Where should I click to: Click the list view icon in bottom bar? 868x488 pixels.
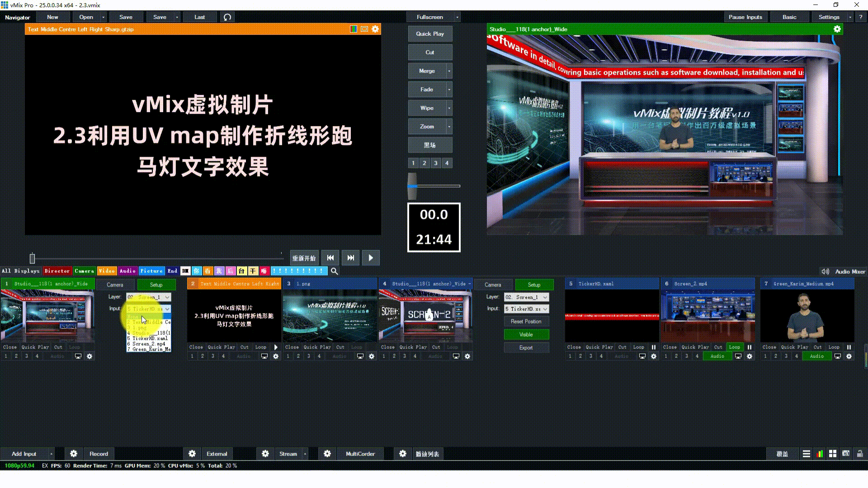[807, 454]
